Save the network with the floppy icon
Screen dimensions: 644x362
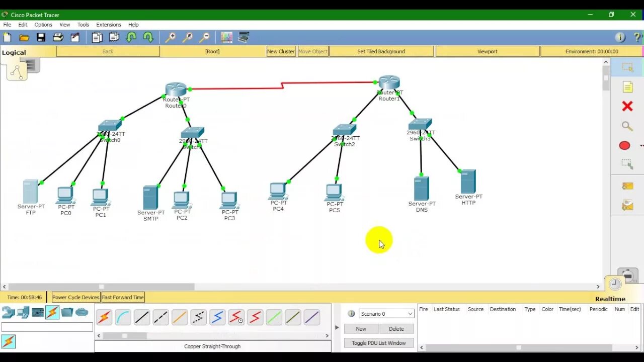(x=41, y=37)
